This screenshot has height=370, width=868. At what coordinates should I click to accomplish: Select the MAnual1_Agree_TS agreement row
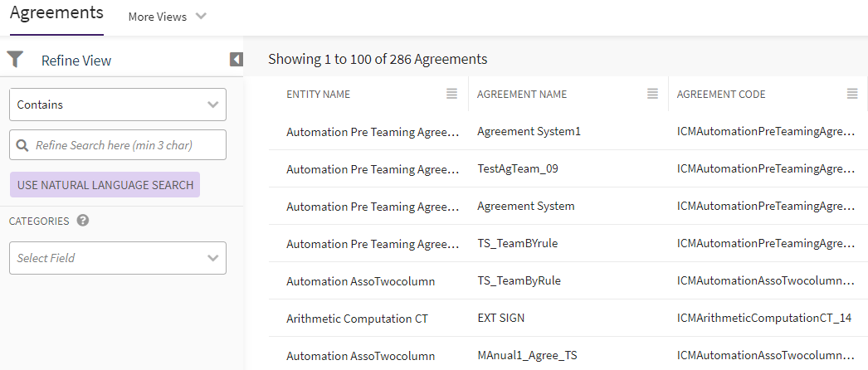527,356
